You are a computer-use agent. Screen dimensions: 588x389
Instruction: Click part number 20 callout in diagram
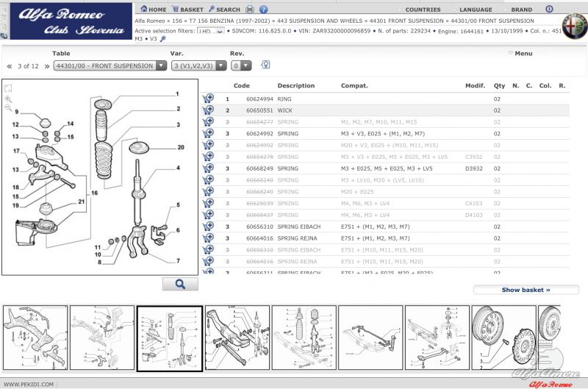(181, 147)
